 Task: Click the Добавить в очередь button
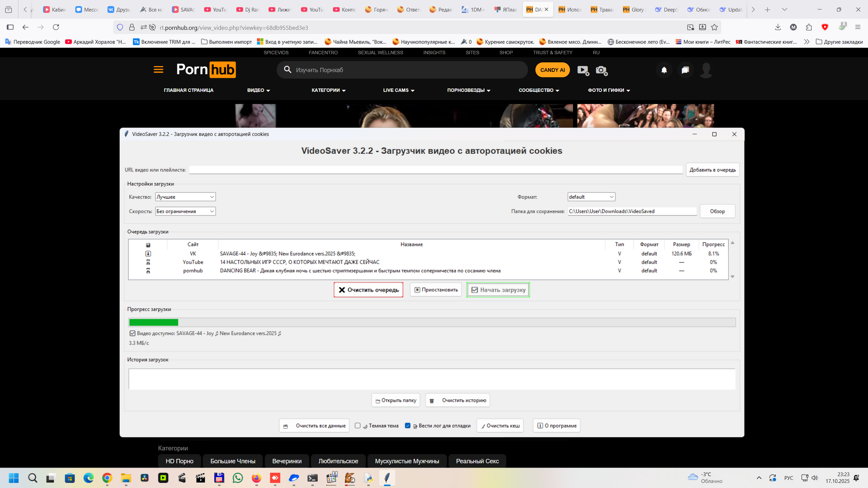(x=712, y=170)
